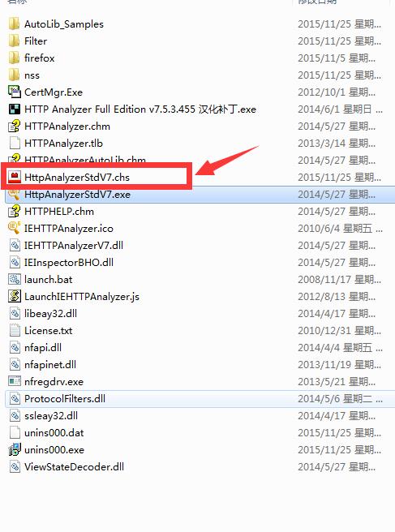This screenshot has height=532, width=395.
Task: Click the HTTPAnalyzer.chm help icon
Action: click(x=15, y=127)
